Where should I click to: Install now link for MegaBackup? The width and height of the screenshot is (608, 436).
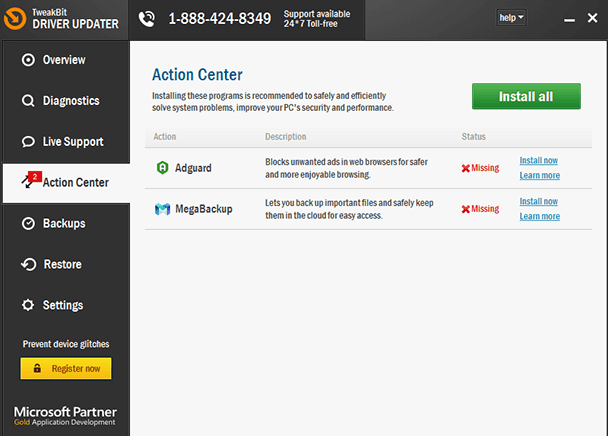tap(539, 202)
